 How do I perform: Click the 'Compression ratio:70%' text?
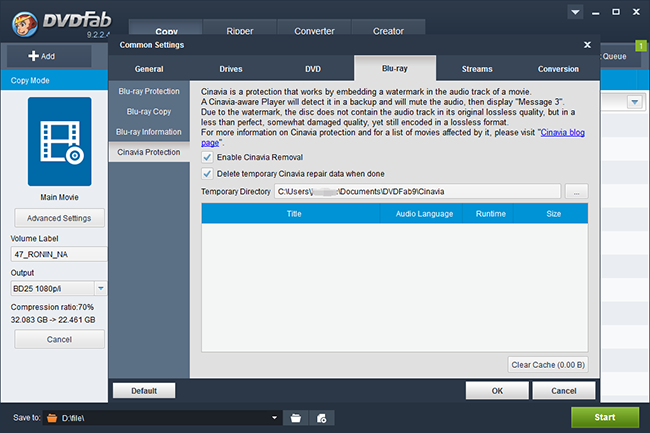pyautogui.click(x=52, y=307)
